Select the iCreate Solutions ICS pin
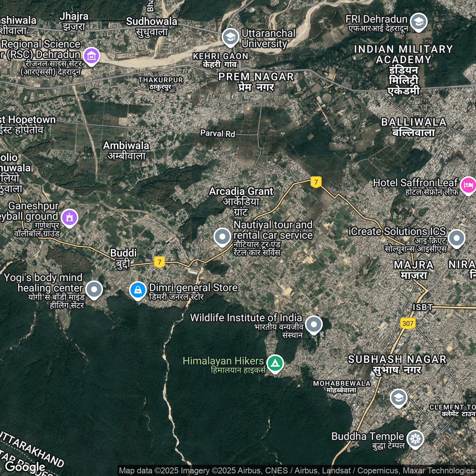Image resolution: width=476 pixels, height=476 pixels. [456, 238]
